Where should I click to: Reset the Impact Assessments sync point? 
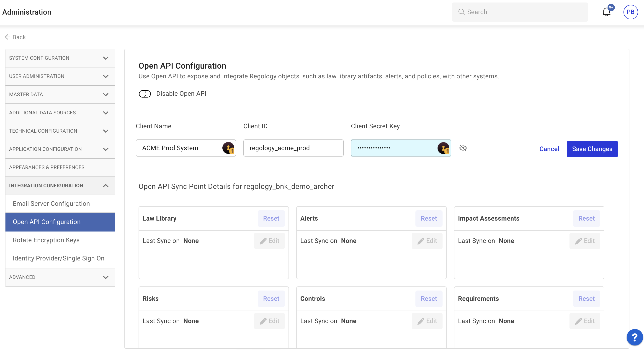tap(586, 218)
